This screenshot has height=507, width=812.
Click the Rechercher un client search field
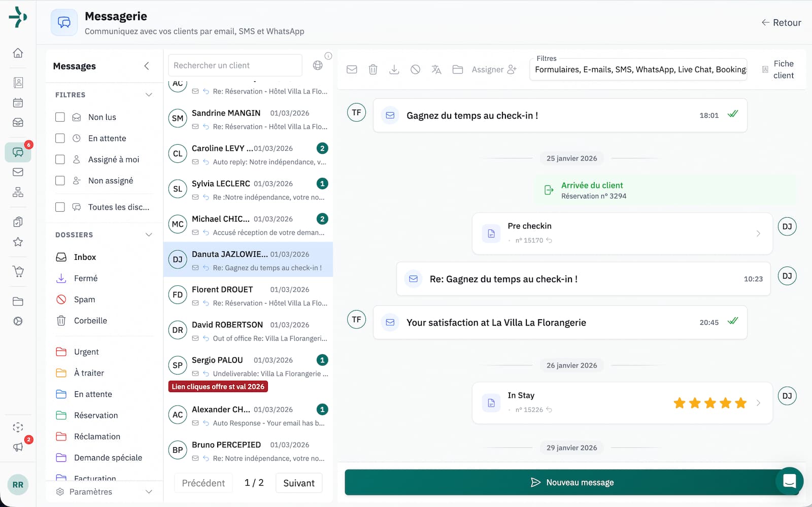234,65
